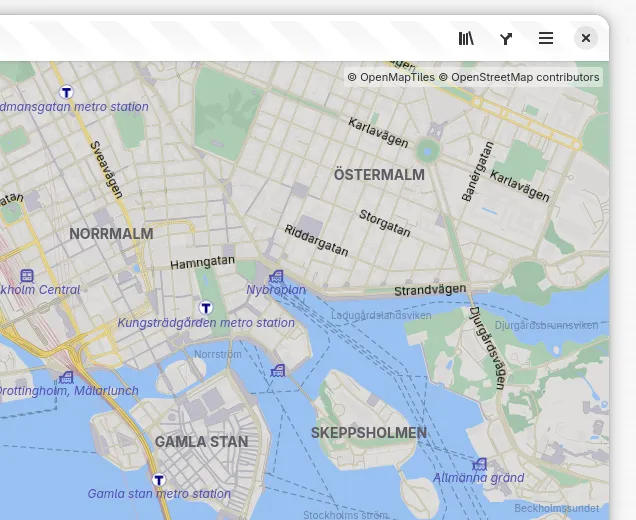Image resolution: width=636 pixels, height=520 pixels.
Task: Select the Allmänna gränd ferry icon
Action: point(479,464)
